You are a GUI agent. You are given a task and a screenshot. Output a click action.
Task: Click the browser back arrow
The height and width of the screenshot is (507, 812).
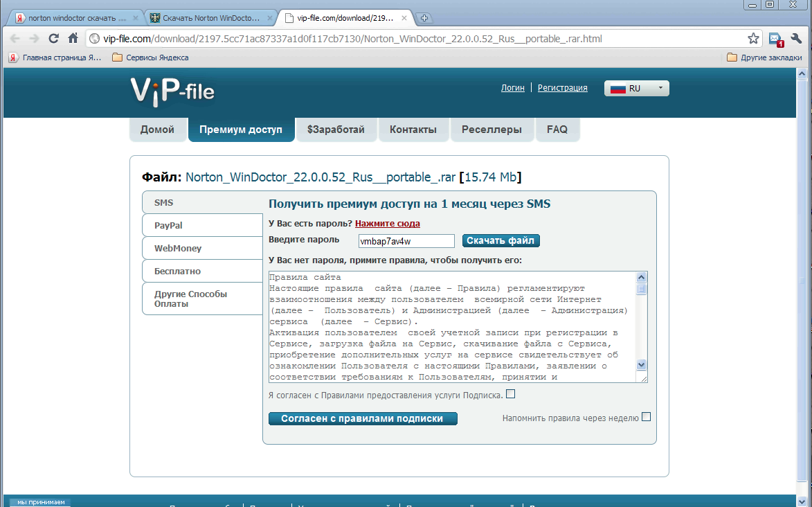(x=15, y=38)
